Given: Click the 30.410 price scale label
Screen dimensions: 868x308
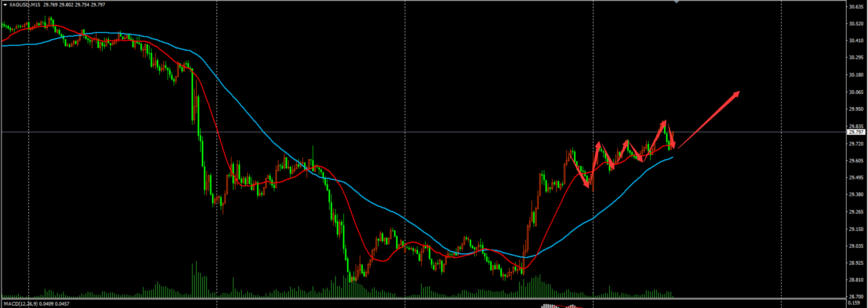Looking at the screenshot, I should point(856,40).
